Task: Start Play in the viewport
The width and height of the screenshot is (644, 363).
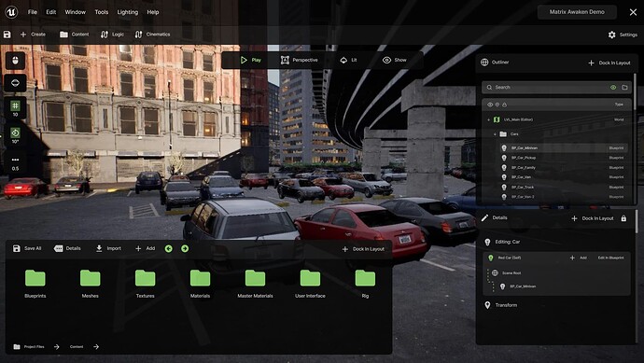Action: (250, 60)
